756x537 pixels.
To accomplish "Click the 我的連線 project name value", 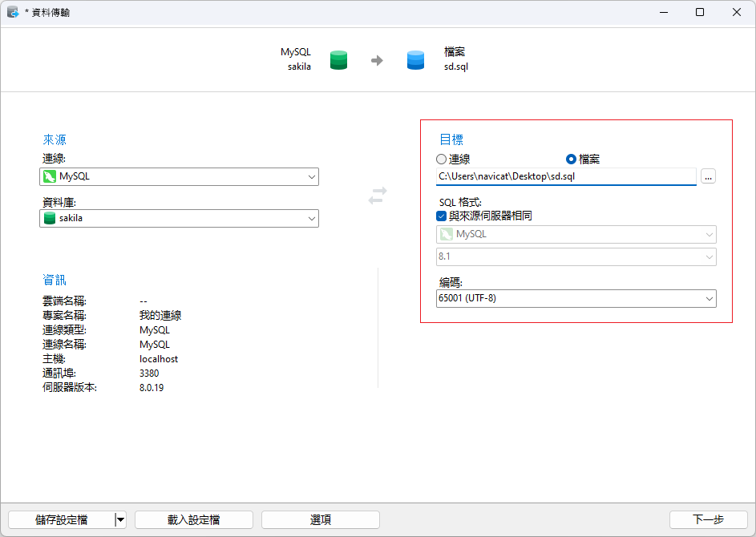I will (160, 316).
